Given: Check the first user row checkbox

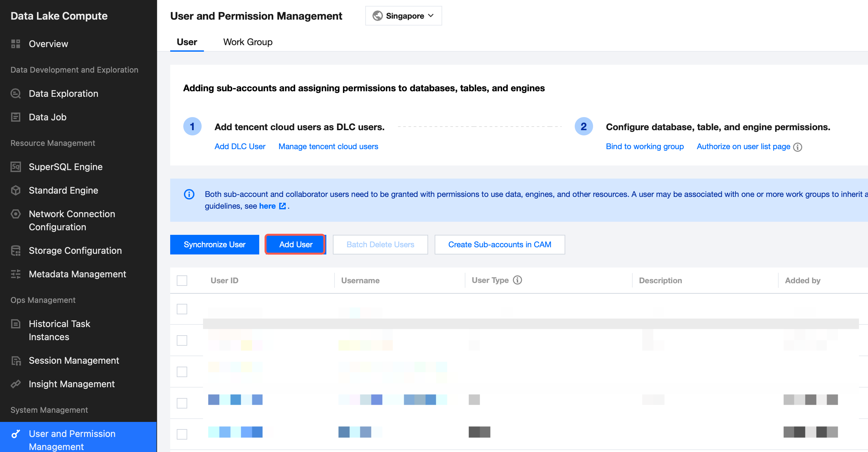Looking at the screenshot, I should click(182, 309).
